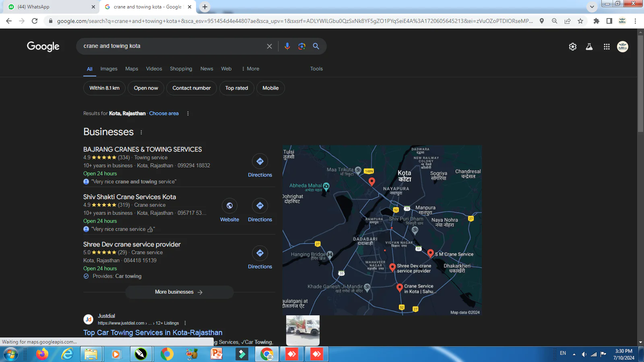Open Search Labs flask icon
Viewport: 644px width, 362px height.
589,47
